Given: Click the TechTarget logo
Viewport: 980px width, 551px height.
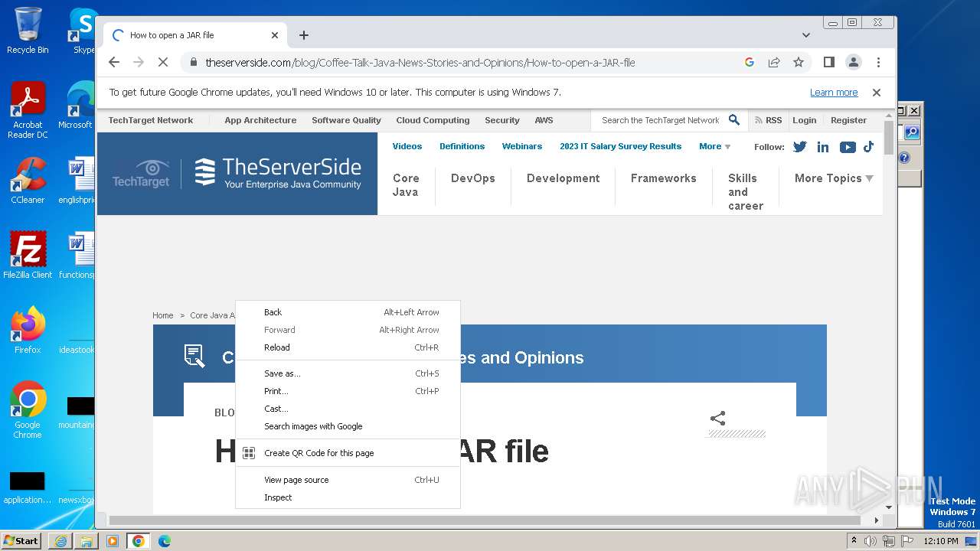Looking at the screenshot, I should click(x=141, y=174).
